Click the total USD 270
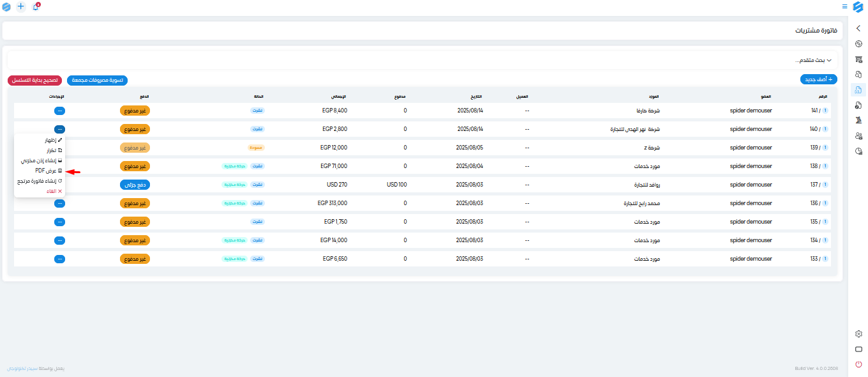The width and height of the screenshot is (868, 377). 336,185
